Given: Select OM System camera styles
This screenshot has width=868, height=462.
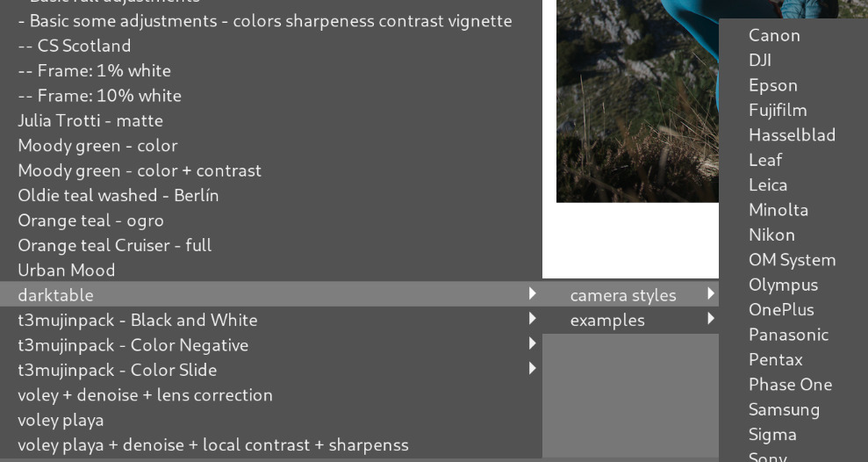Looking at the screenshot, I should pyautogui.click(x=792, y=260).
